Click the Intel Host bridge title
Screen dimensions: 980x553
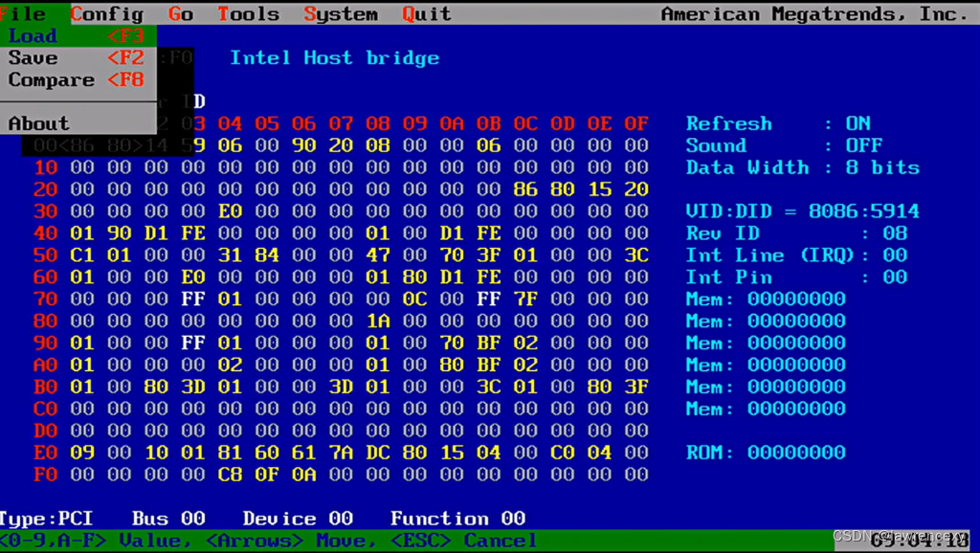click(x=334, y=58)
